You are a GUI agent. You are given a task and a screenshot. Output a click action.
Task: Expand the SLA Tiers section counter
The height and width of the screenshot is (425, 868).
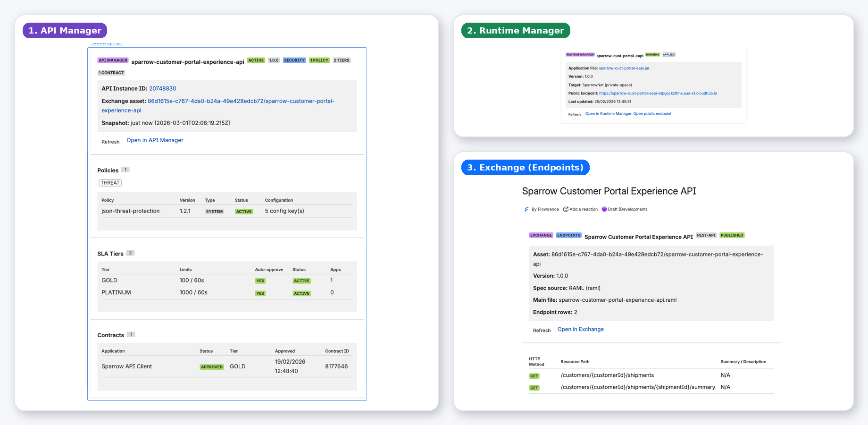click(130, 253)
